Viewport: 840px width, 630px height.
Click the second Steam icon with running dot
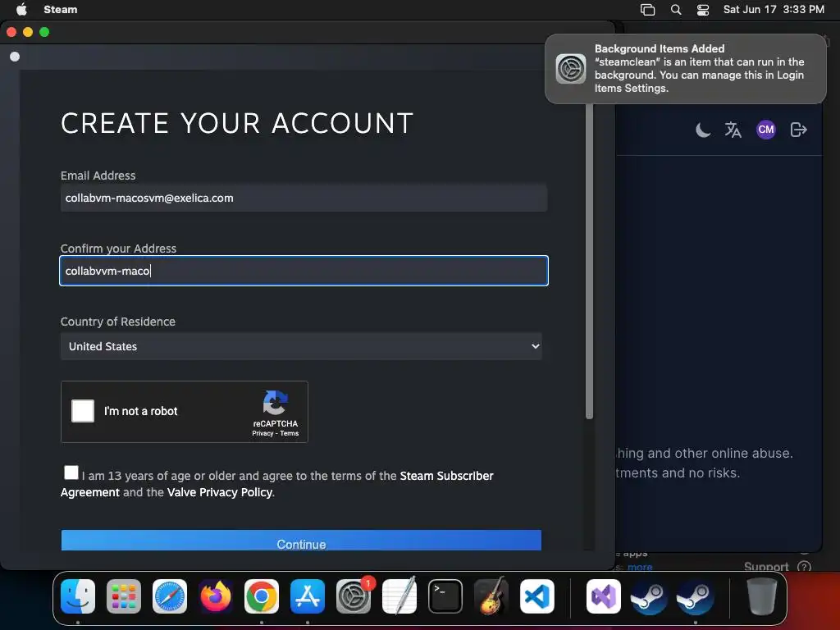[x=696, y=596]
